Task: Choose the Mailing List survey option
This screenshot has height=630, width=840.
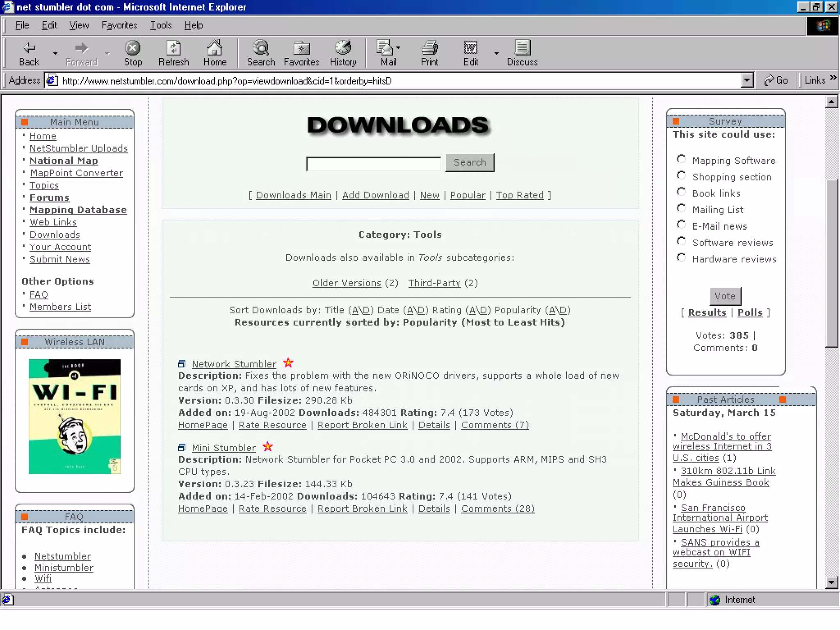Action: pos(681,208)
